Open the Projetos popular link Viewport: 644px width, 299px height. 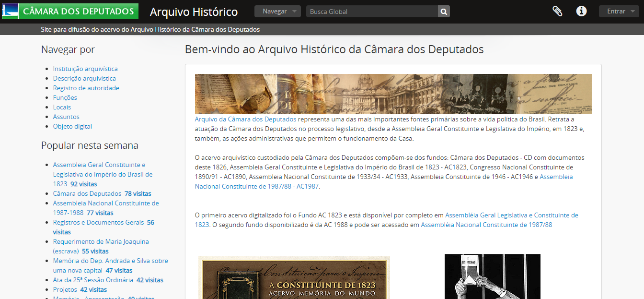pos(65,289)
